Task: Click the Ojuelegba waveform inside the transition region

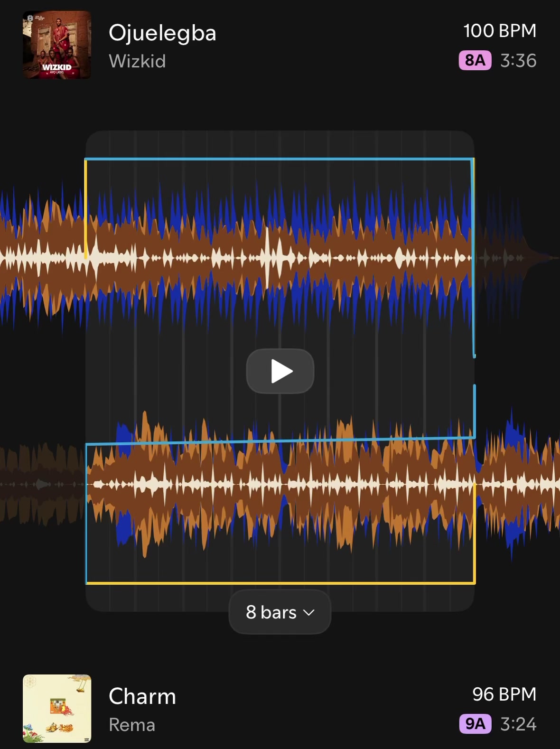Action: (279, 258)
